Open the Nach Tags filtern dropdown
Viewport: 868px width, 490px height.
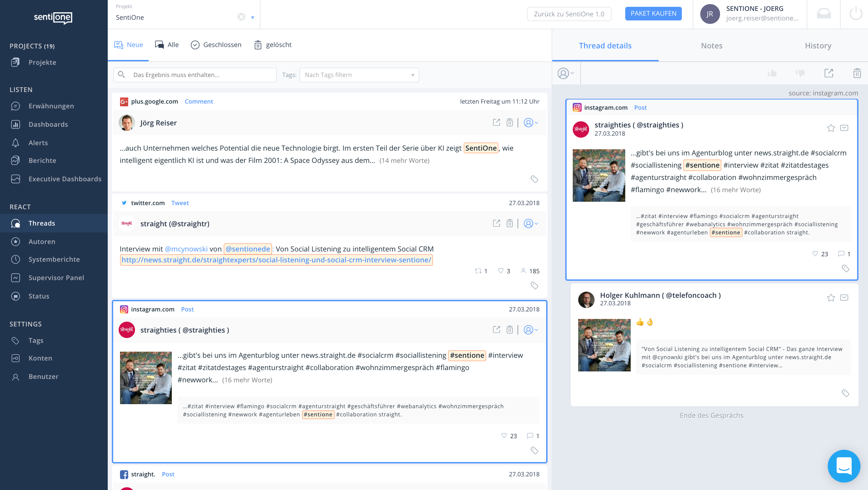coord(359,75)
